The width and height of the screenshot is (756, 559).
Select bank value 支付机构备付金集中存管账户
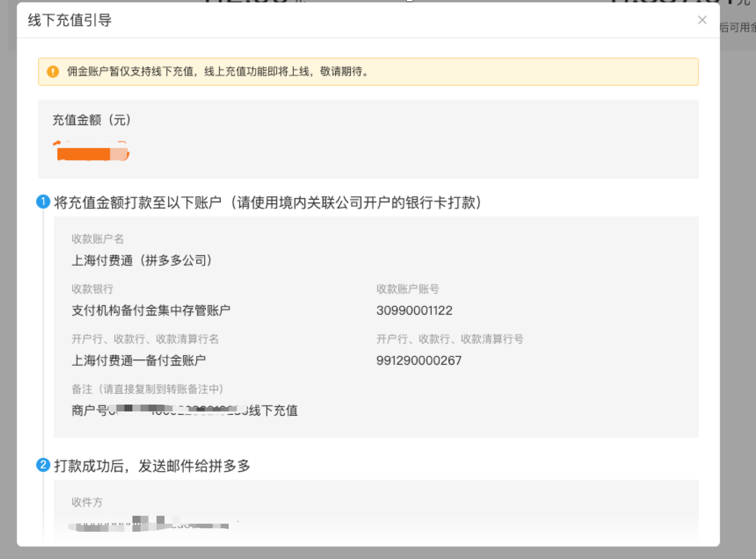point(151,310)
